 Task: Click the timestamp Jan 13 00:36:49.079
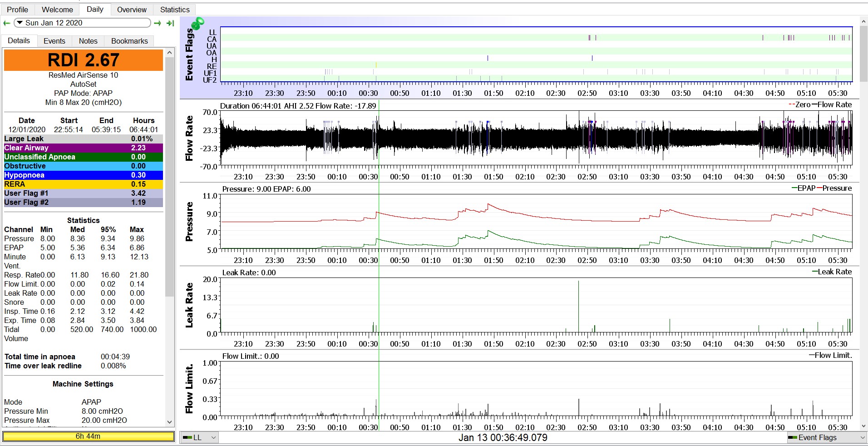click(x=503, y=438)
